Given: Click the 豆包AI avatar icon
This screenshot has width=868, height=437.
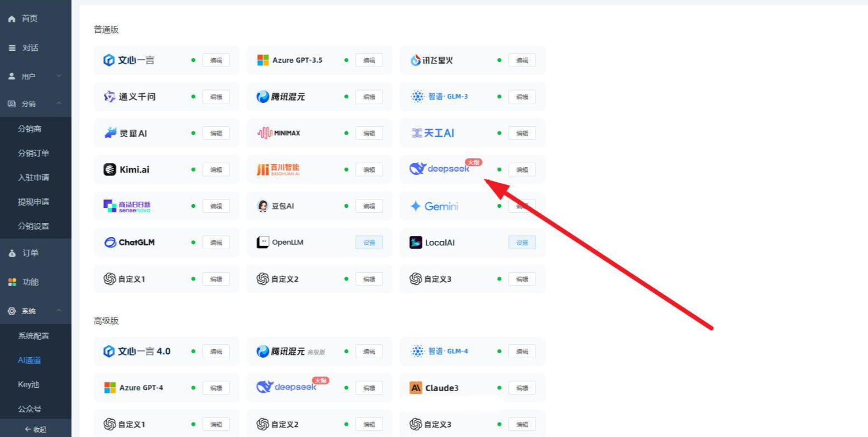Looking at the screenshot, I should [x=263, y=206].
